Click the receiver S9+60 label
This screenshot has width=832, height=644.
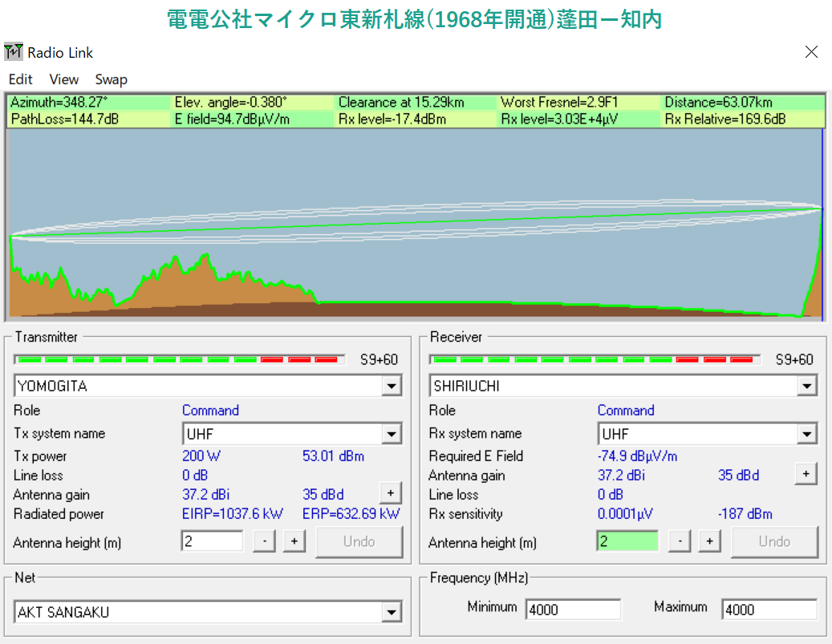click(794, 359)
